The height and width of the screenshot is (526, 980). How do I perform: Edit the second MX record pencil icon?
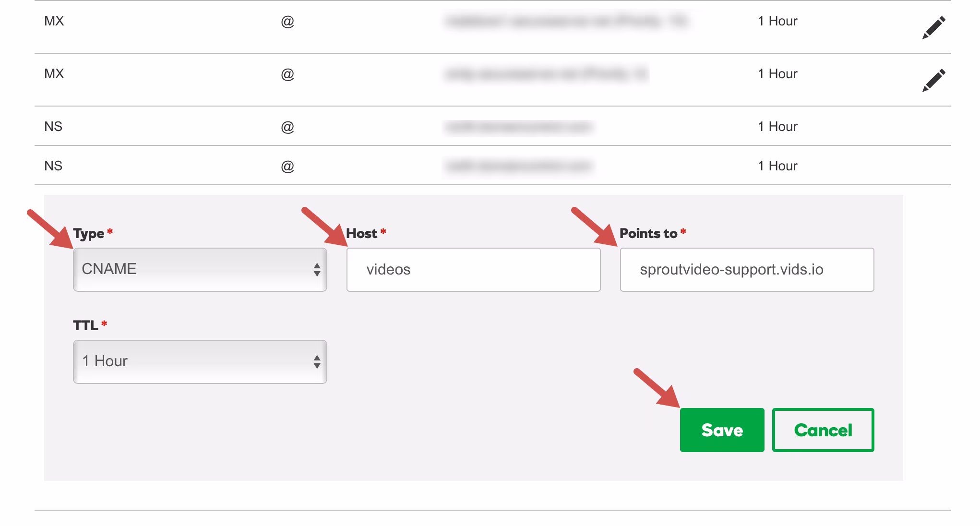pos(934,80)
